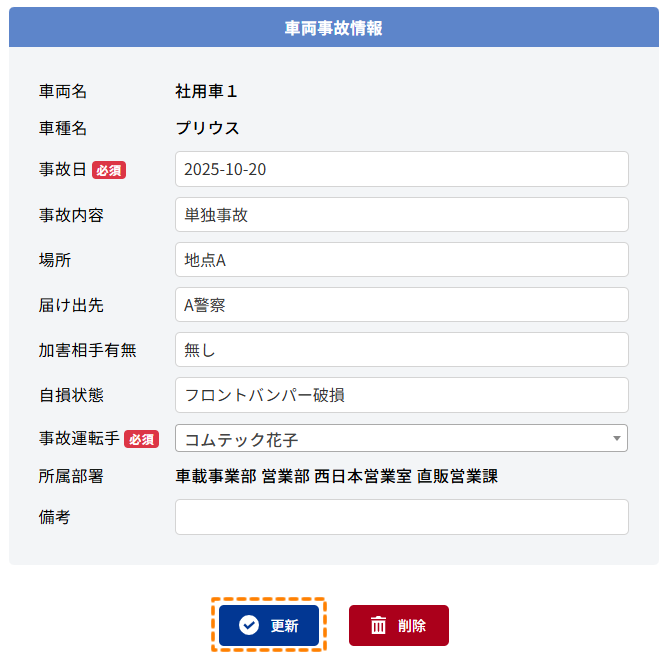Click the checkmark icon on 更新 button
Screen dimensions: 666x654
click(249, 626)
